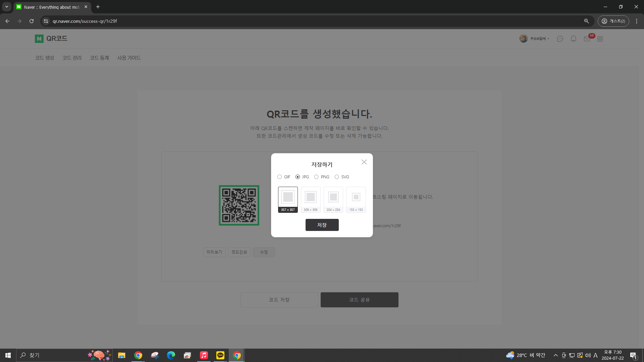Go to the 사용 가이드 section
The width and height of the screenshot is (644, 362).
click(x=129, y=57)
